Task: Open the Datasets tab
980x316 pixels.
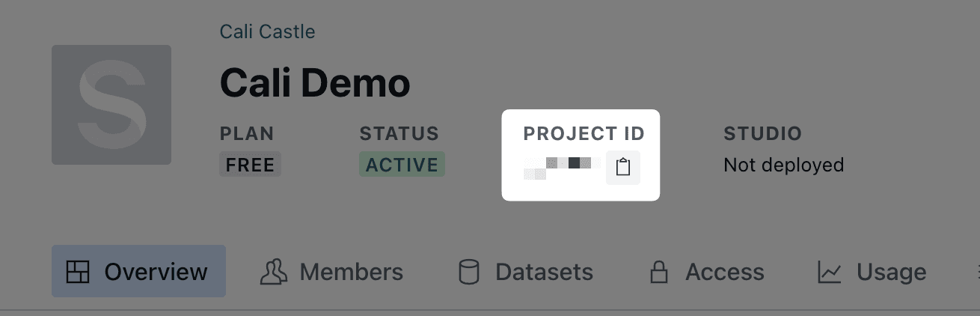Action: (544, 272)
